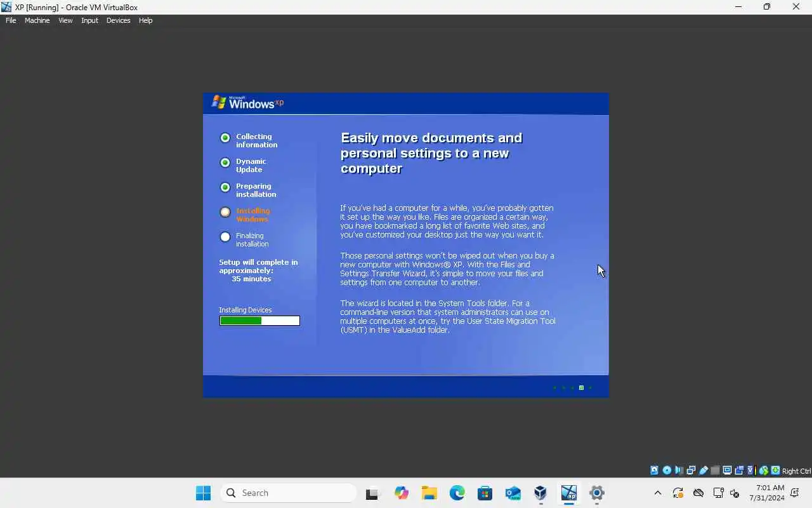Click the sync update tray icon
Screen dimensions: 812x508
(678, 493)
